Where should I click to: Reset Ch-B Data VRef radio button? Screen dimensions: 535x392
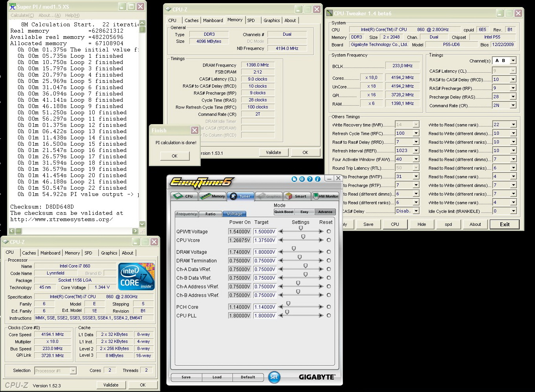tap(329, 278)
